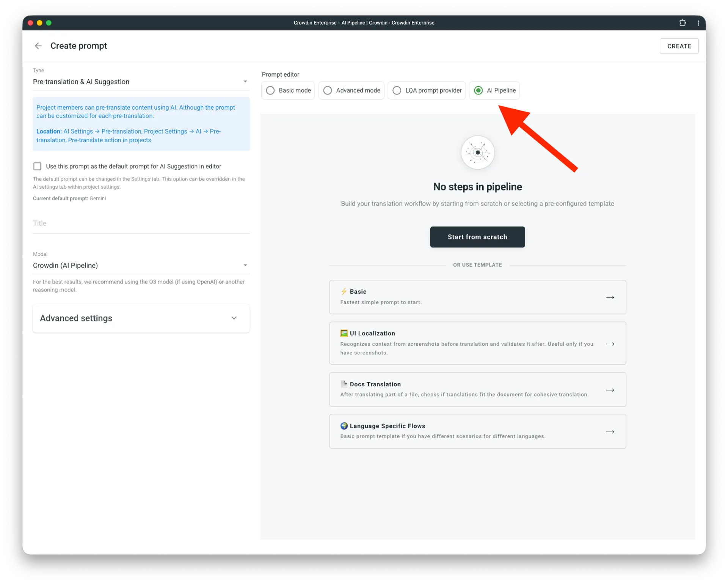The image size is (728, 584).
Task: Click the pipeline graphic above No steps in pipeline
Action: [x=477, y=152]
